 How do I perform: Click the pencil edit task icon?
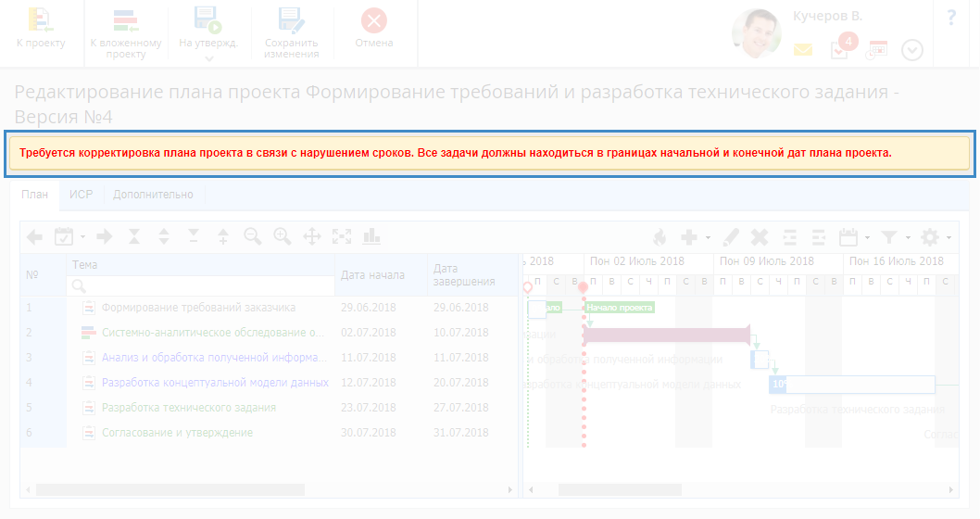[x=731, y=237]
